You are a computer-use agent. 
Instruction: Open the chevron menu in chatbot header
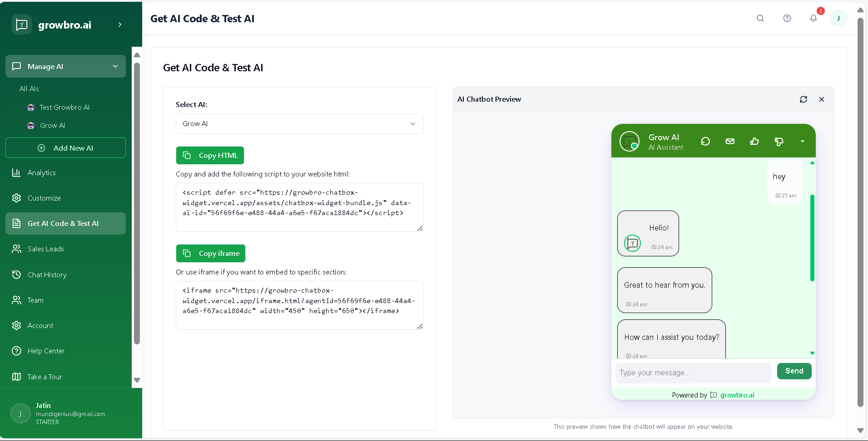coord(803,141)
